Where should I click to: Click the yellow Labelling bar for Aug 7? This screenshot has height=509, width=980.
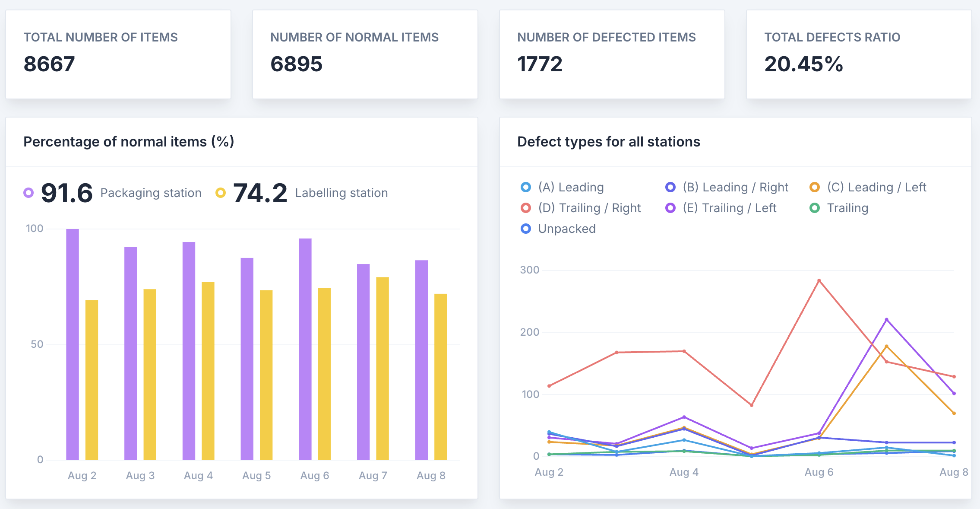(383, 369)
